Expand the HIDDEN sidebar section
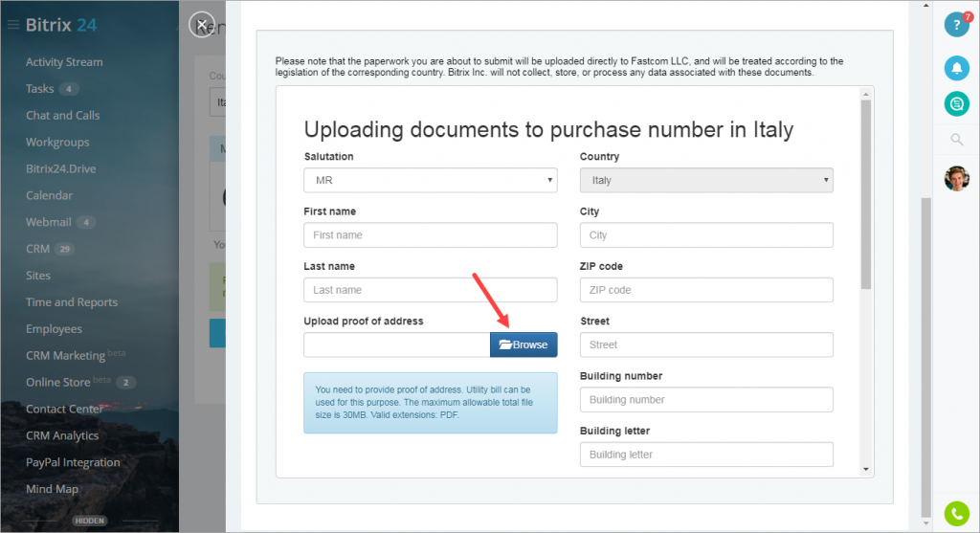The height and width of the screenshot is (533, 980). [89, 521]
